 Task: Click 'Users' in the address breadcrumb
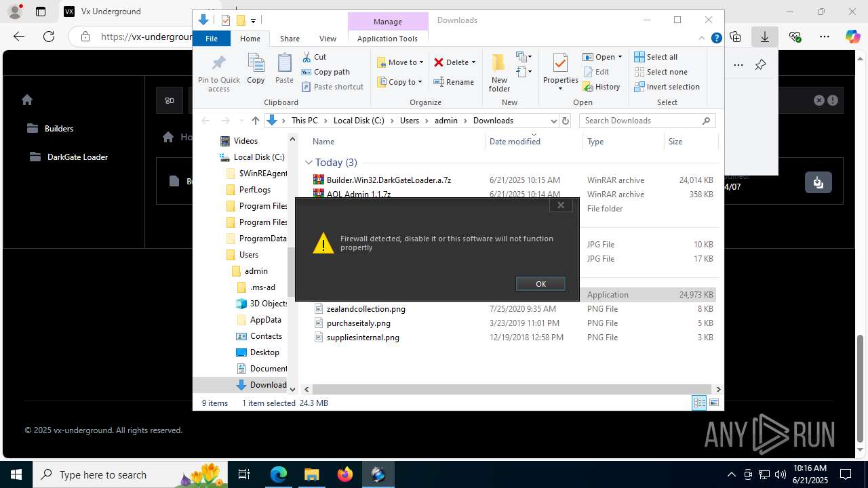tap(410, 121)
